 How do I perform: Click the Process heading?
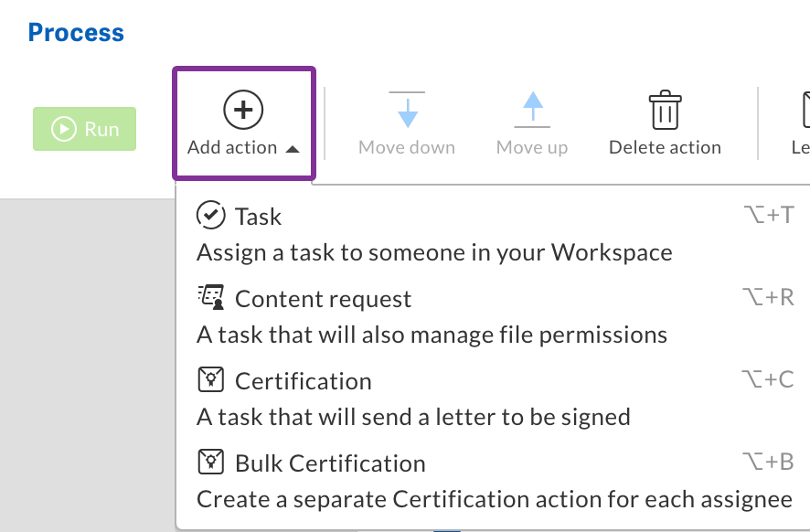pyautogui.click(x=76, y=32)
